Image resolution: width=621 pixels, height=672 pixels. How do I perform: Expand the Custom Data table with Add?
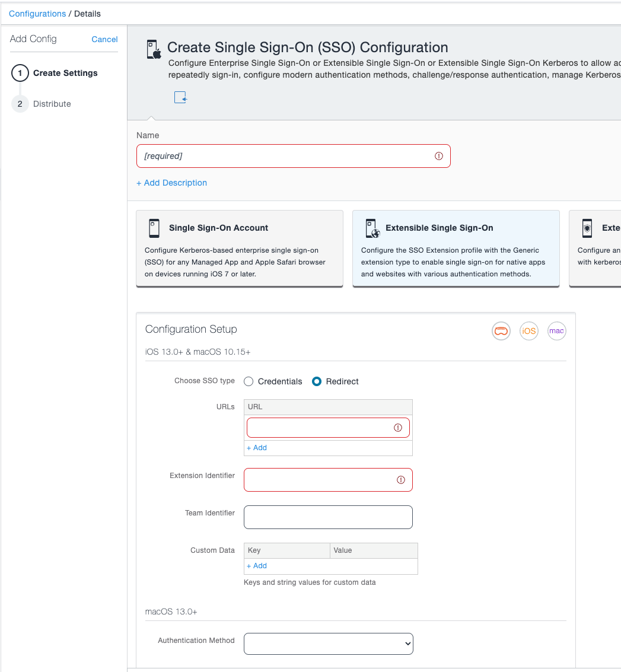pyautogui.click(x=256, y=565)
